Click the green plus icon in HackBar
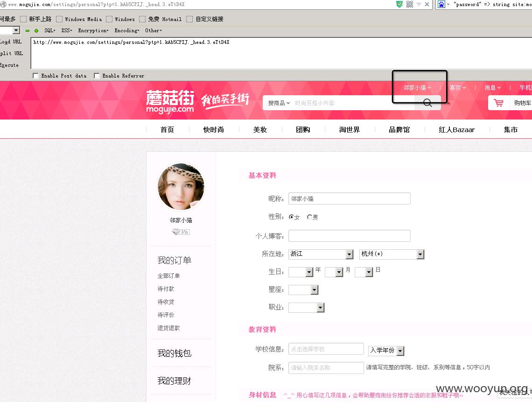 point(36,30)
